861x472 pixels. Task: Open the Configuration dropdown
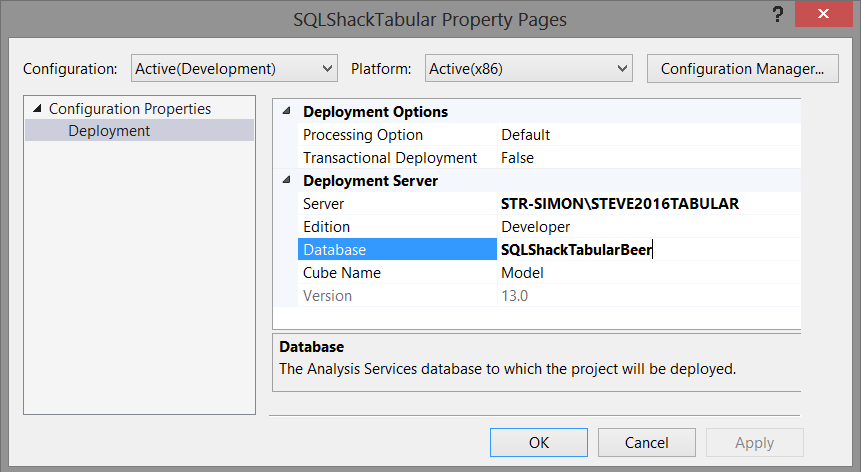(x=233, y=69)
